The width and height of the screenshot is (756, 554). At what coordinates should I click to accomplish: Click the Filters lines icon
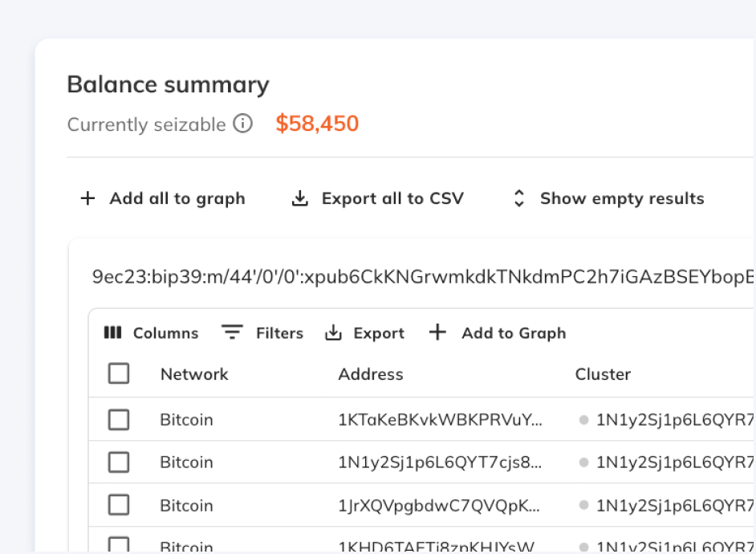pyautogui.click(x=232, y=332)
